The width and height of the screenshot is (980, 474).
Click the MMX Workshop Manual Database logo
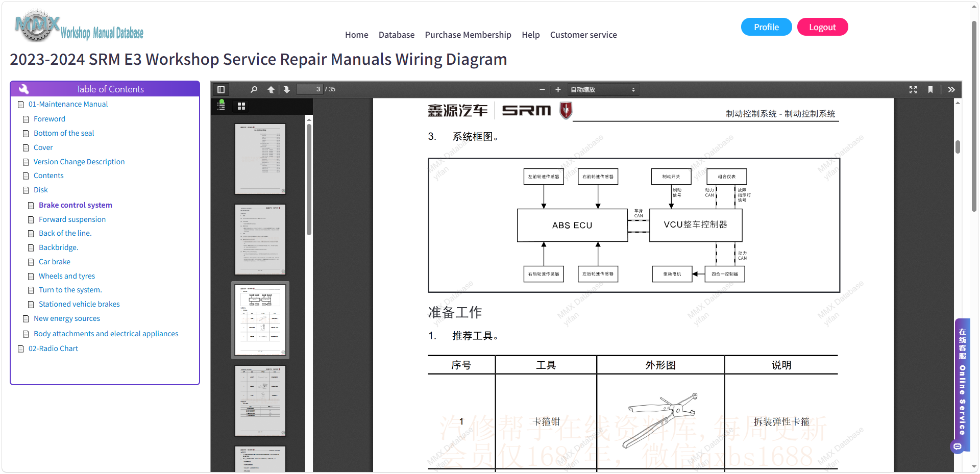80,26
